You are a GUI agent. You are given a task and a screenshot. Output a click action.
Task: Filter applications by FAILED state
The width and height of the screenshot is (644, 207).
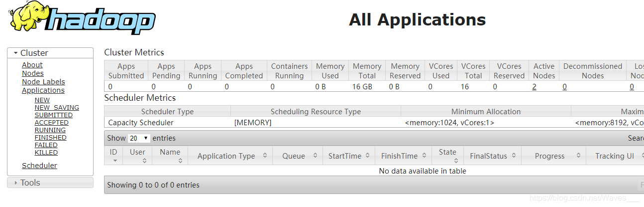point(46,145)
